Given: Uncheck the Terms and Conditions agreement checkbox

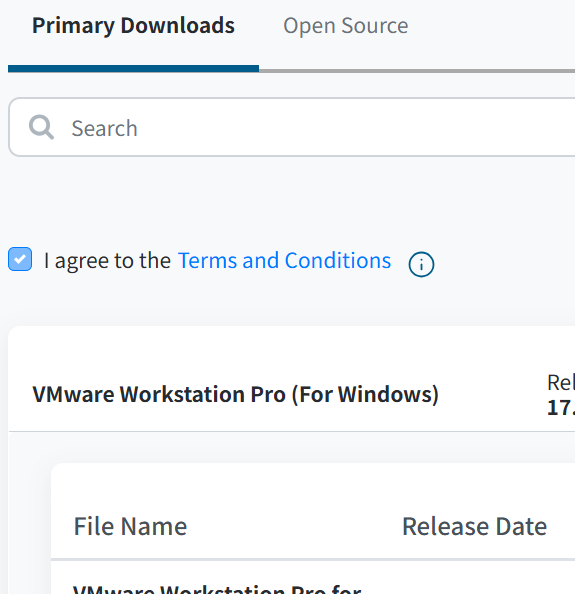Looking at the screenshot, I should tap(20, 259).
